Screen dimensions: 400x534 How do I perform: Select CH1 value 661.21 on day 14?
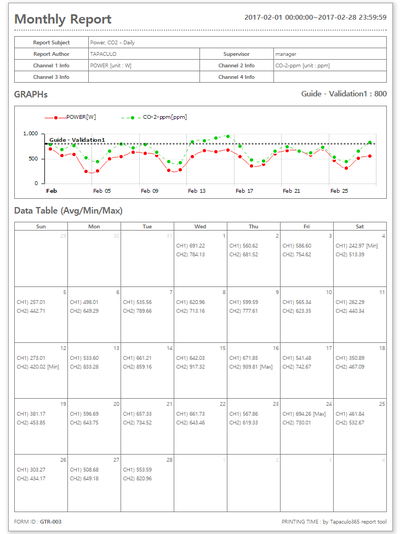click(138, 358)
